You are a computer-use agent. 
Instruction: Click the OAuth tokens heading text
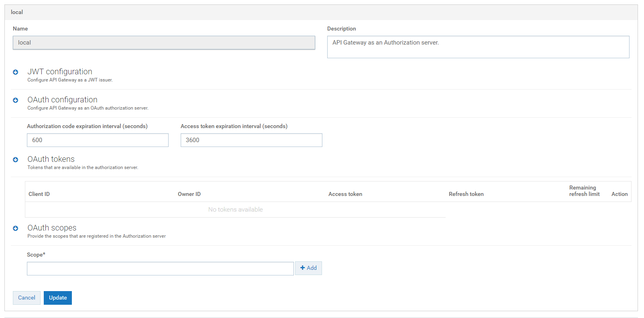51,159
